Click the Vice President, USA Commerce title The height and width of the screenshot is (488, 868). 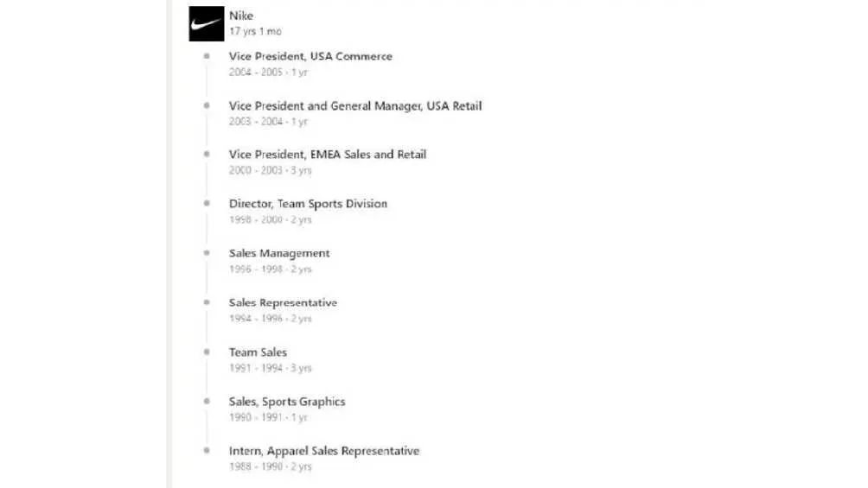click(x=310, y=56)
